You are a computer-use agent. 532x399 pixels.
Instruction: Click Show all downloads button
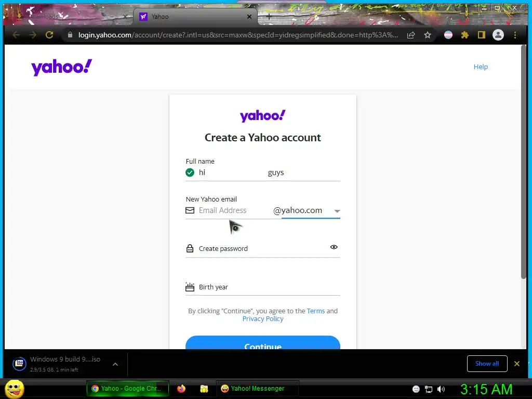pos(487,364)
